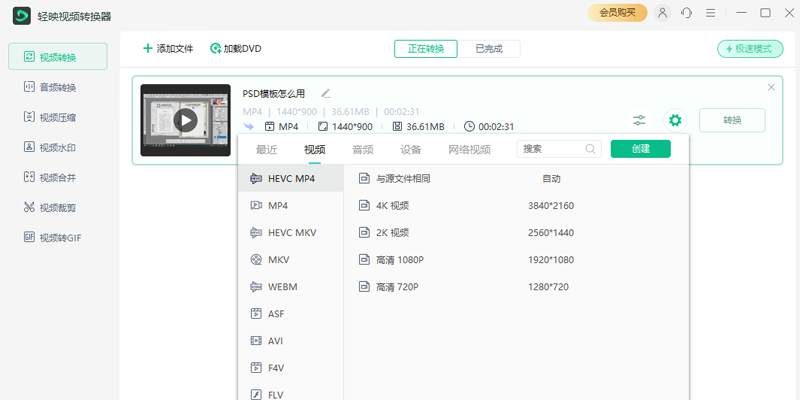800x400 pixels.
Task: Click the 会员购买 membership button
Action: click(x=617, y=13)
